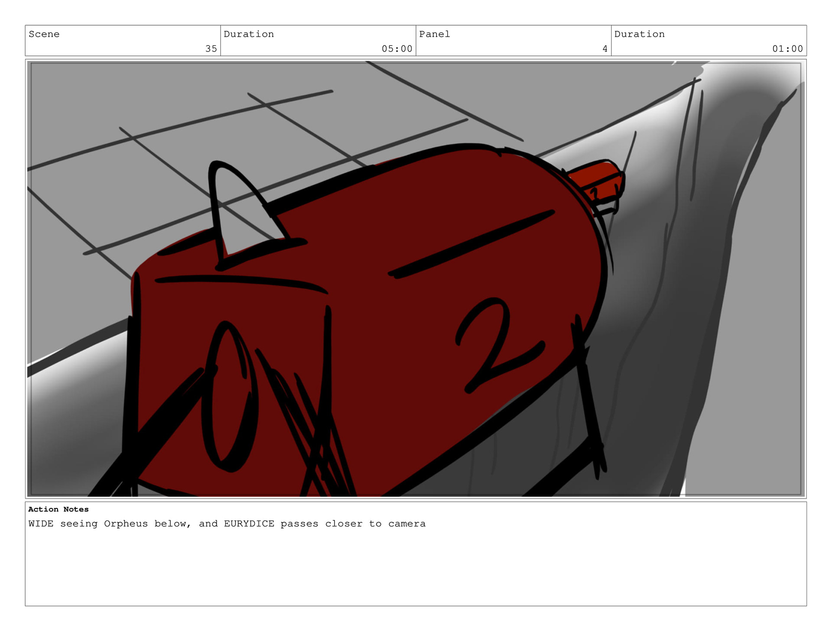
Task: Click the word Orpheus in notes
Action: [x=126, y=524]
